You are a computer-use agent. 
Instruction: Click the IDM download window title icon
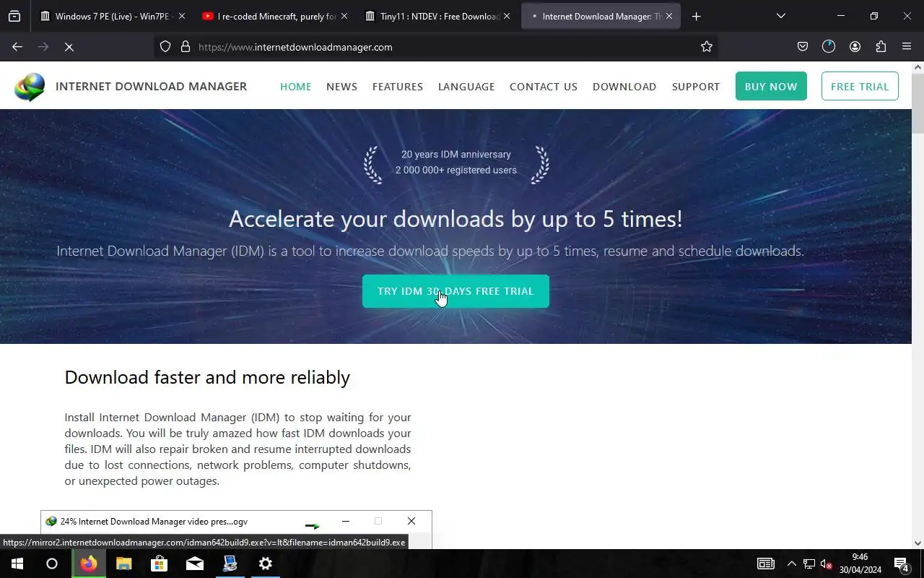coord(51,522)
